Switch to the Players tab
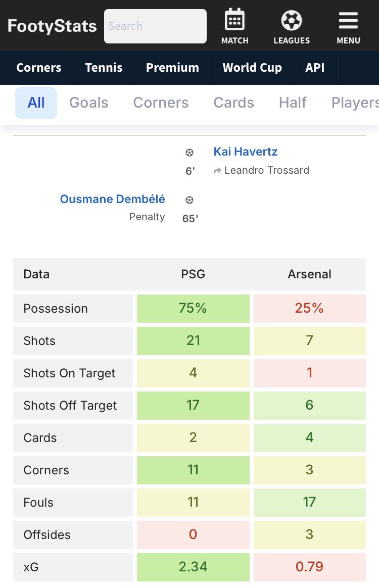Viewport: 379px width, 588px height. (x=355, y=103)
